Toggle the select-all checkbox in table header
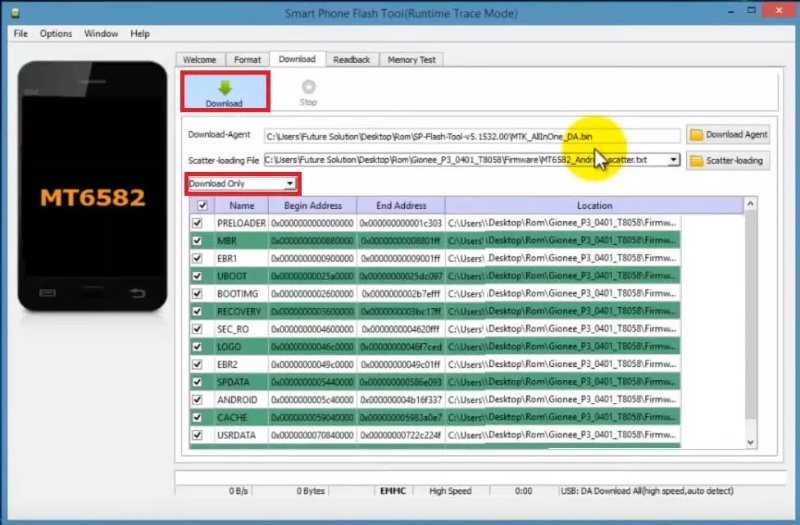The image size is (800, 525). coord(203,205)
